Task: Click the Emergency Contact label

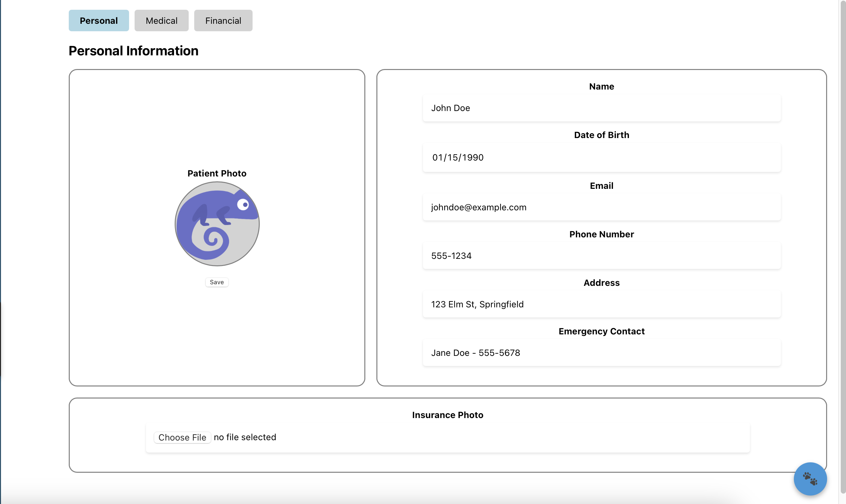Action: (x=601, y=331)
